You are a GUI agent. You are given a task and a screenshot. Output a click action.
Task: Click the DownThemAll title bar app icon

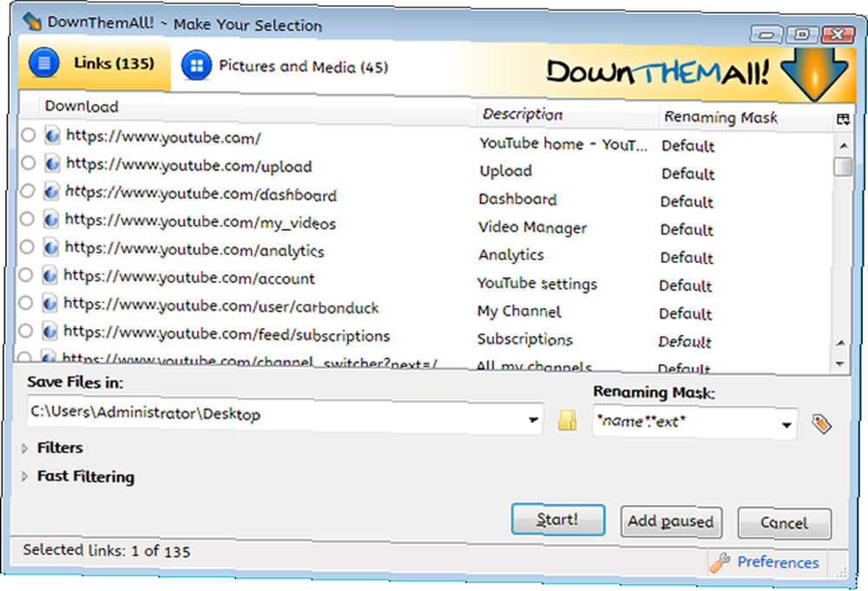tap(32, 22)
